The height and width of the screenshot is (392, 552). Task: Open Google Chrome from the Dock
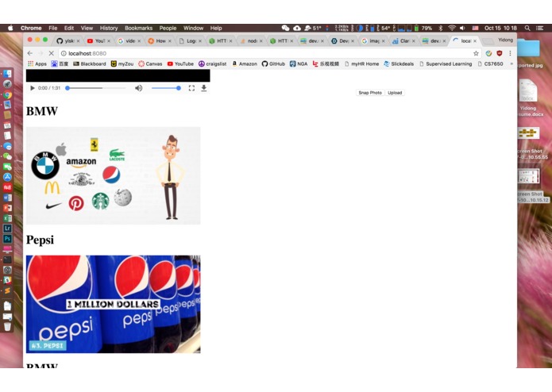click(7, 94)
